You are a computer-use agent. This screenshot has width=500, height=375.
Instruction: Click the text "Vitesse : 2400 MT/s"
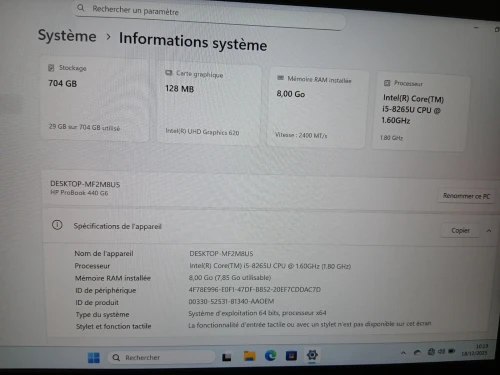301,135
